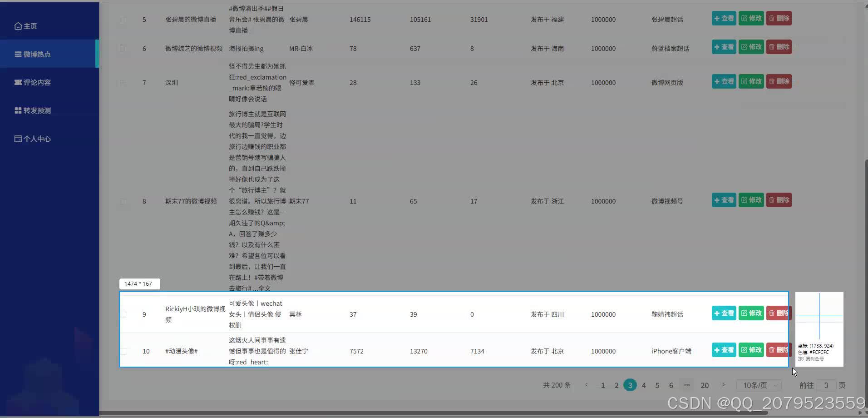Open the 主页 sidebar item
This screenshot has height=418, width=868.
(30, 26)
